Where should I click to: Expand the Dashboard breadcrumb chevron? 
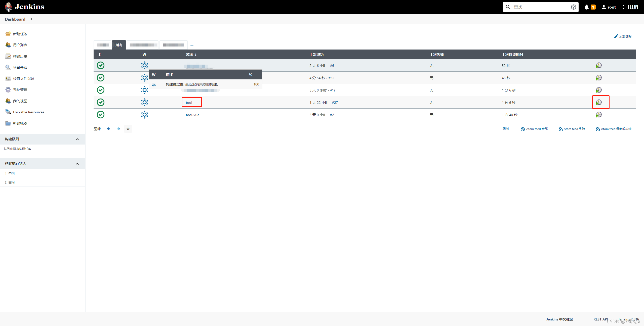(32, 19)
